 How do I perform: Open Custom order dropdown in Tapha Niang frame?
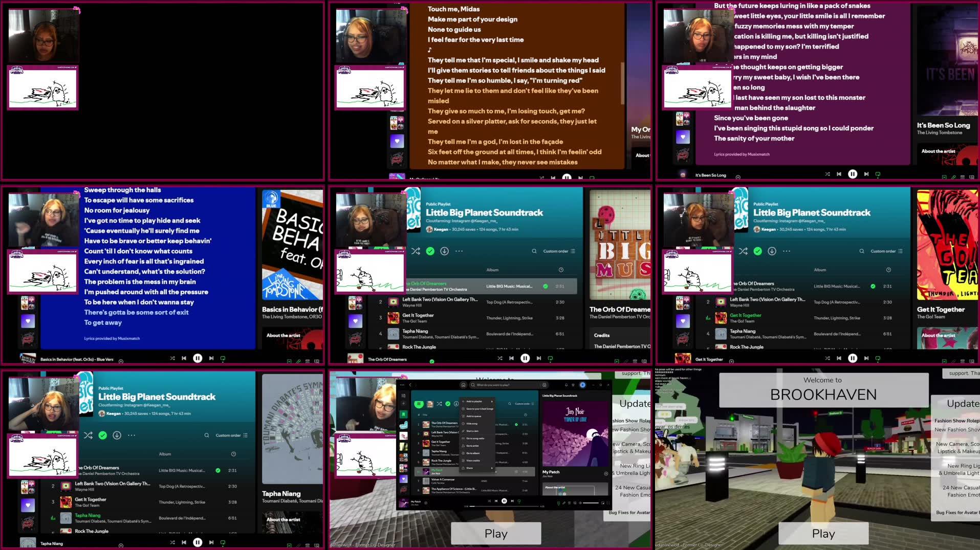click(232, 435)
